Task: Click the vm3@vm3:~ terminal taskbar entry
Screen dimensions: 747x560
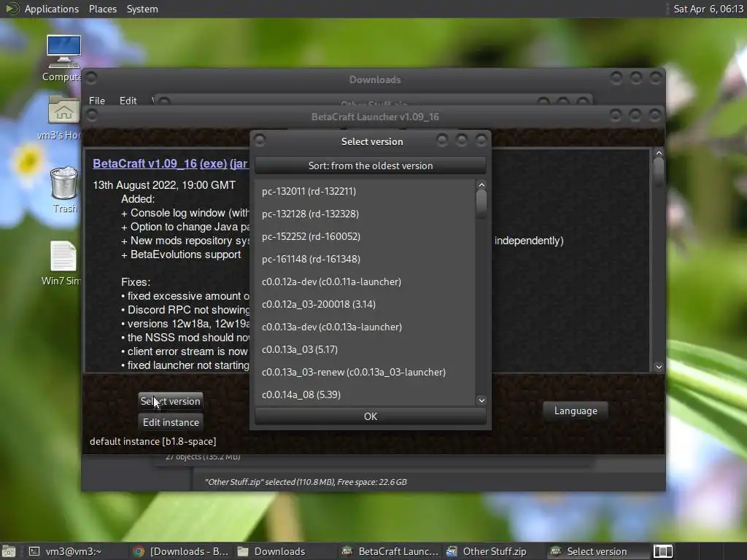Action: pos(73,551)
